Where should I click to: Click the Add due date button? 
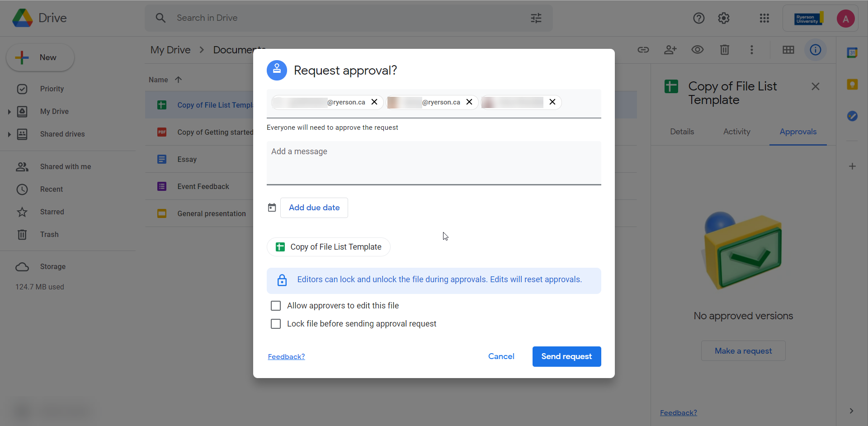point(314,208)
